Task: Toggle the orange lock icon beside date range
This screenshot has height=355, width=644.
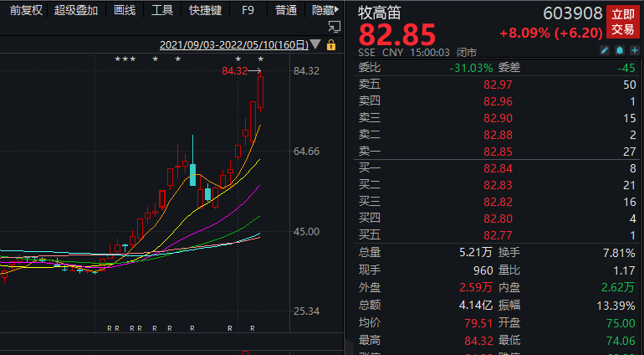Action: pyautogui.click(x=331, y=45)
